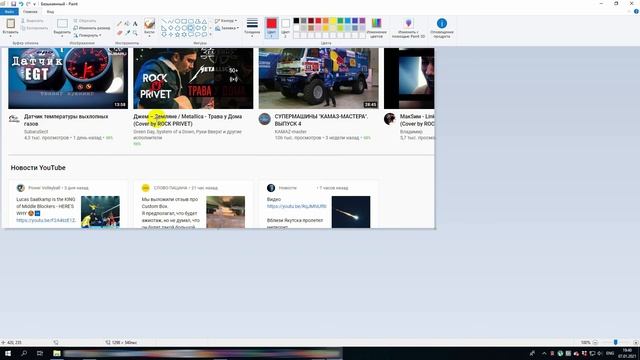
Task: Show hidden tray icons chevron
Action: [x=544, y=353]
